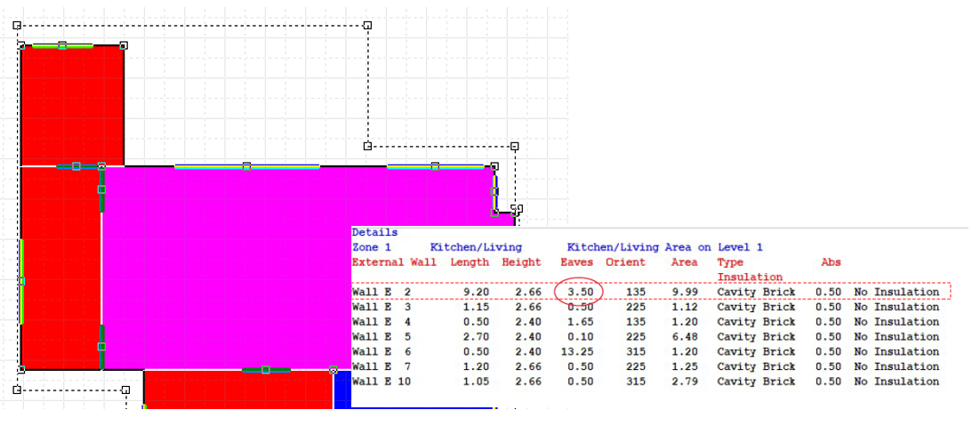Select the opening on the magenta zone's bottom wall
Viewport: 980px width, 426px height.
pos(265,370)
